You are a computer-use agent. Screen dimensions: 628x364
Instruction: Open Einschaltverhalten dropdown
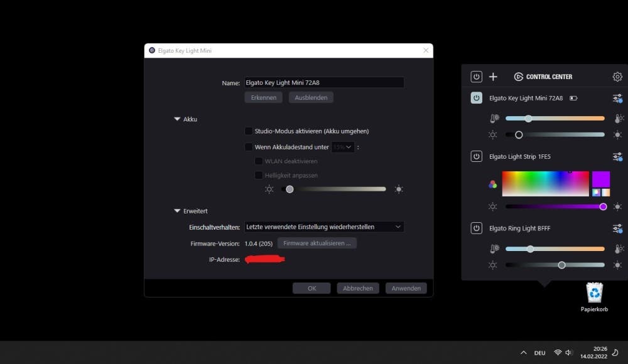click(324, 227)
